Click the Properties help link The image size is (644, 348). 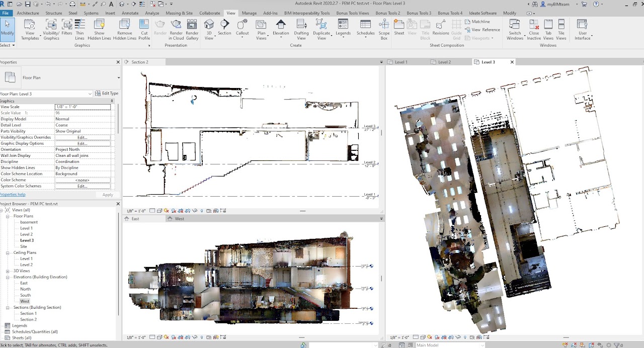pyautogui.click(x=13, y=195)
